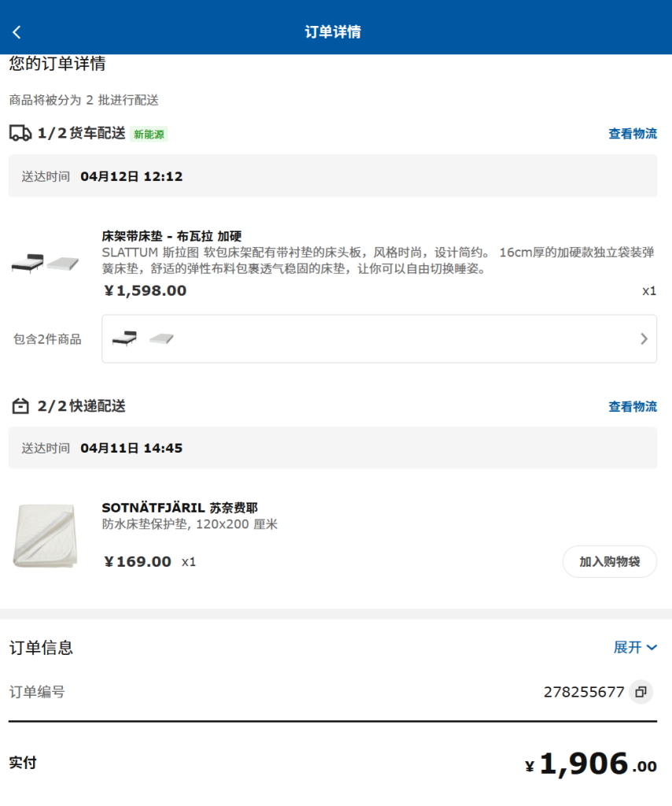672x806 pixels.
Task: Open the 床架带床垫 product title
Action: pos(172,235)
